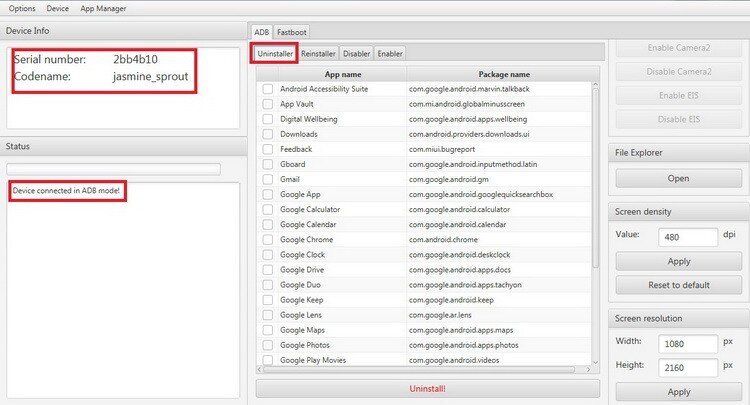Click package com.miui.bugreport
Viewport: 750px width, 405px height.
(441, 149)
